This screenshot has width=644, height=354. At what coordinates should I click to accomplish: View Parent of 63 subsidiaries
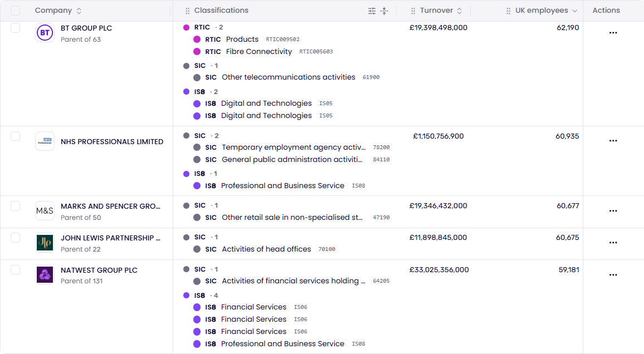[80, 40]
